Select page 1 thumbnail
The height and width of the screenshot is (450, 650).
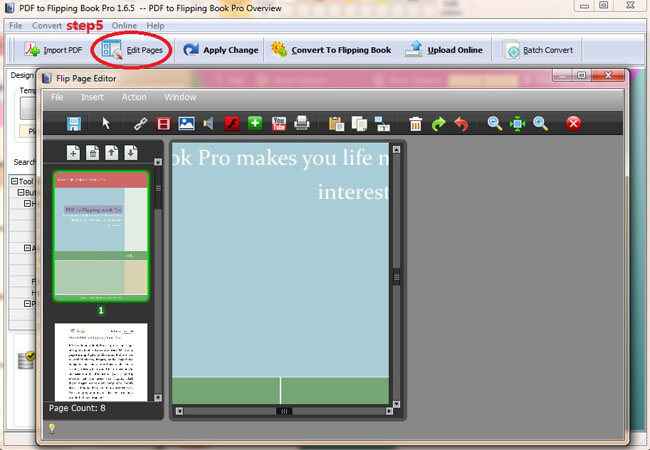pos(101,236)
